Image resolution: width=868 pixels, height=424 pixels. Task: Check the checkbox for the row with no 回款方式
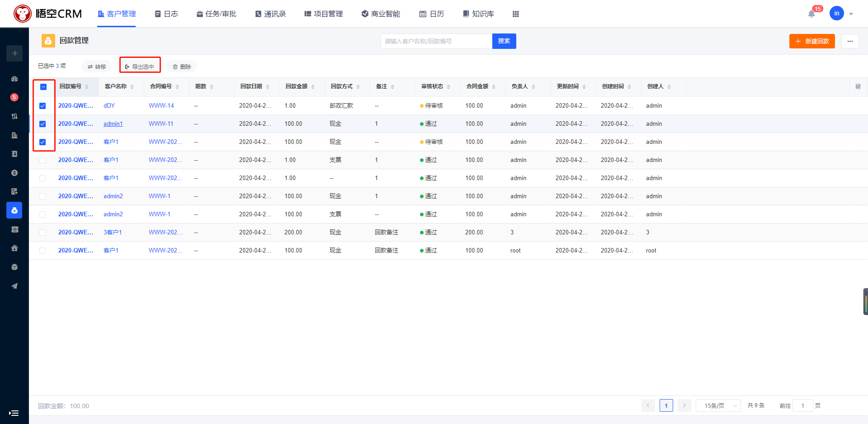tap(42, 178)
